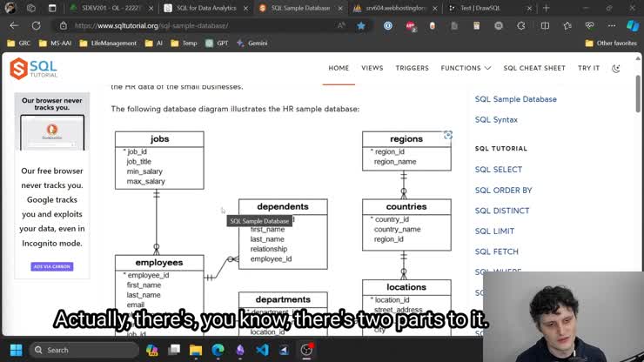
Task: Open SQL LIMIT tutorial link
Action: [x=494, y=231]
